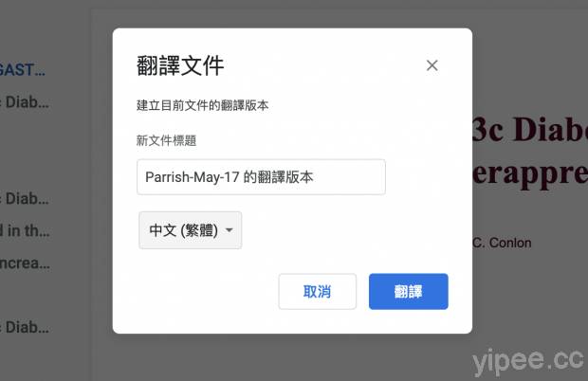Click the 取消 button
Viewport: 588px width, 381px height.
(318, 292)
